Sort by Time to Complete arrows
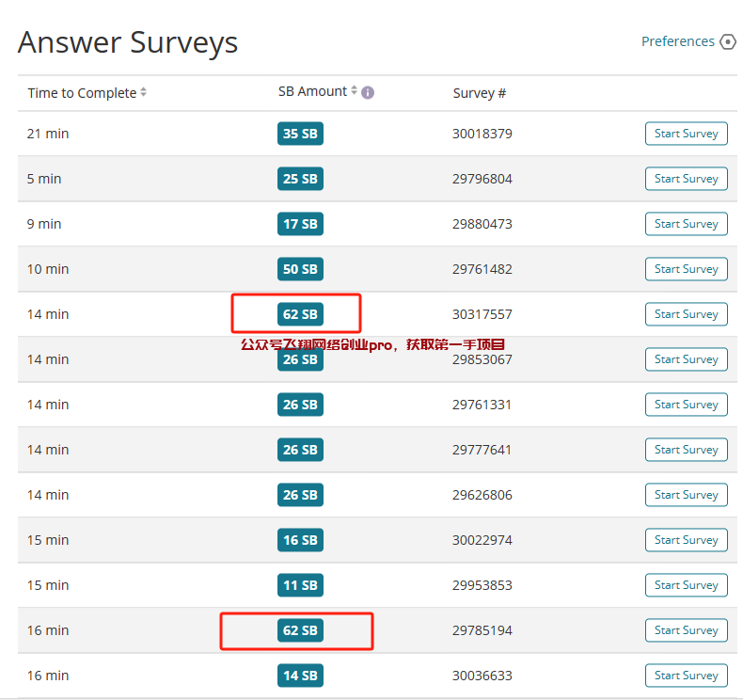The image size is (743, 700). click(x=143, y=92)
